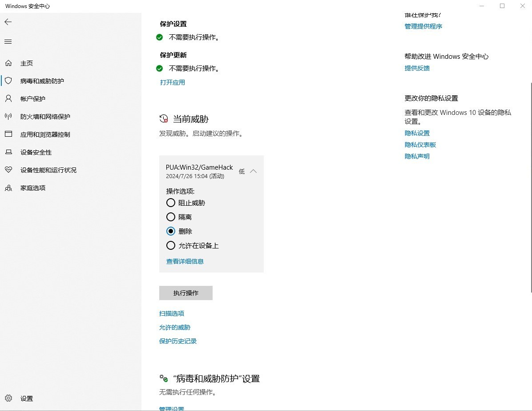Open the 隐私仪表板 link
The width and height of the screenshot is (532, 411).
pyautogui.click(x=420, y=145)
